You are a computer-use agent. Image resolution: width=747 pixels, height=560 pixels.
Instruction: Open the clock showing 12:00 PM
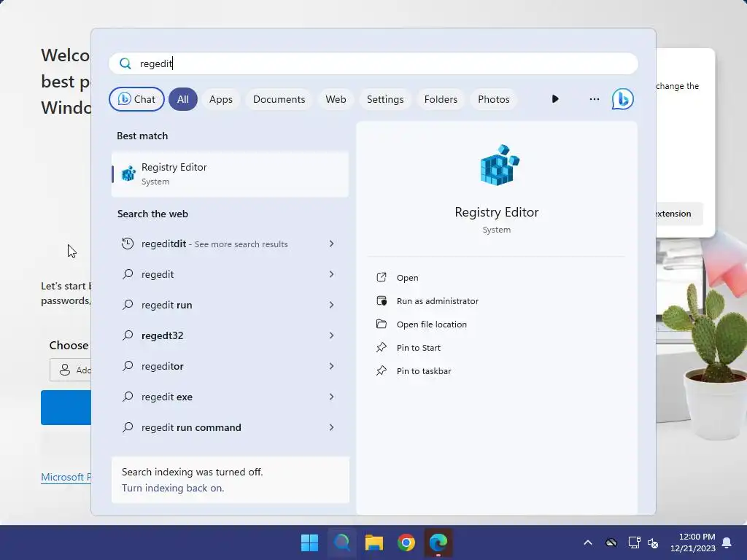click(x=693, y=542)
